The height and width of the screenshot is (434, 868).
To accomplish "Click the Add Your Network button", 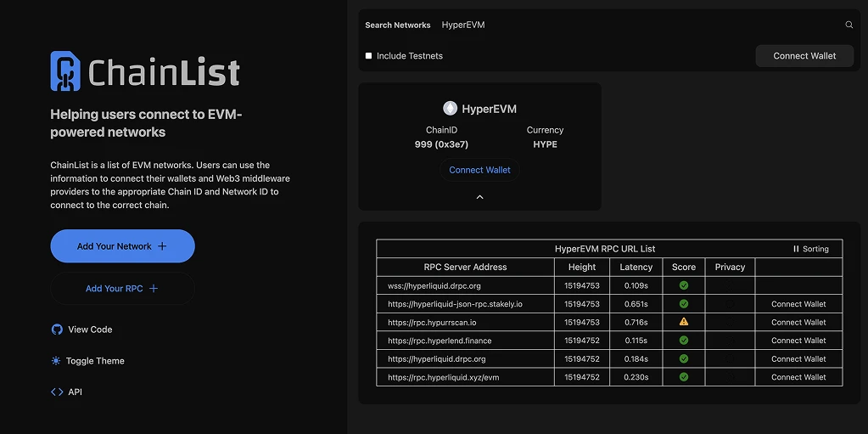I will [122, 246].
